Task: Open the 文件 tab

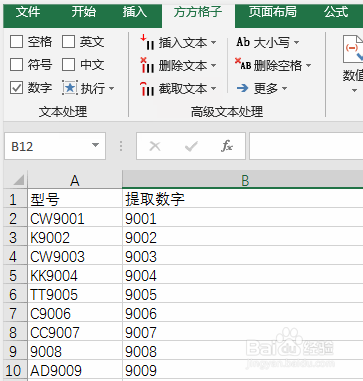Action: pyautogui.click(x=28, y=12)
